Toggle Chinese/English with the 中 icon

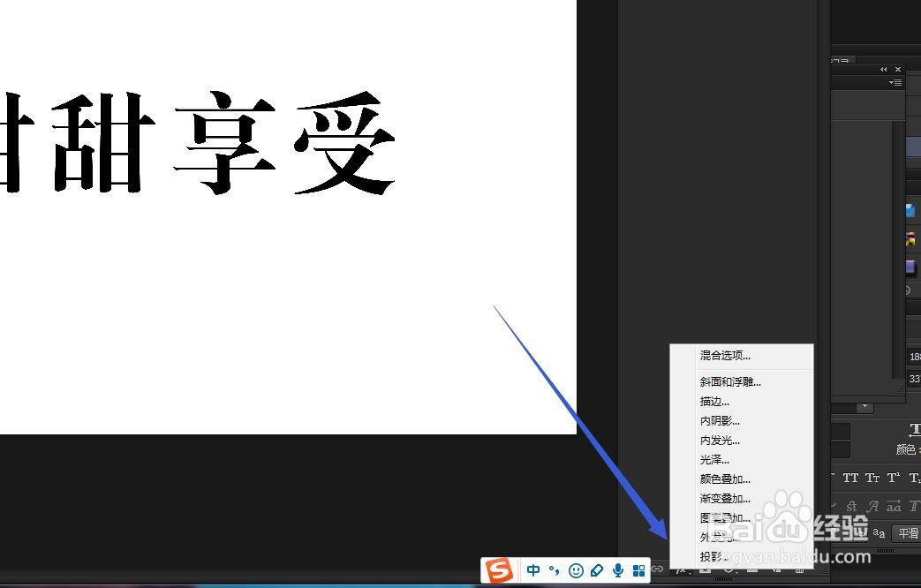[x=532, y=569]
